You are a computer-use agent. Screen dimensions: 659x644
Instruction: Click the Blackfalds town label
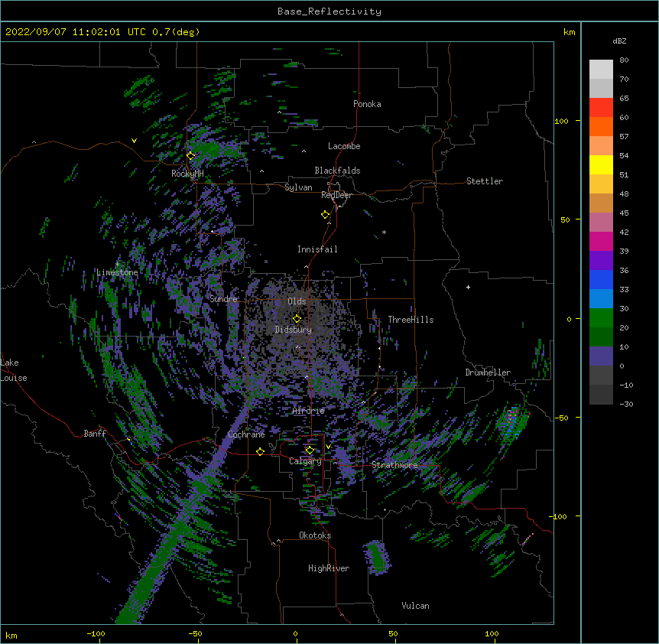(337, 171)
